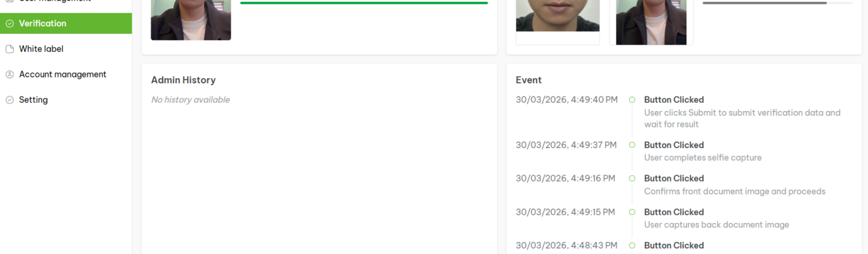The height and width of the screenshot is (254, 868).
Task: Open the selfie photo in left card
Action: pyautogui.click(x=191, y=20)
